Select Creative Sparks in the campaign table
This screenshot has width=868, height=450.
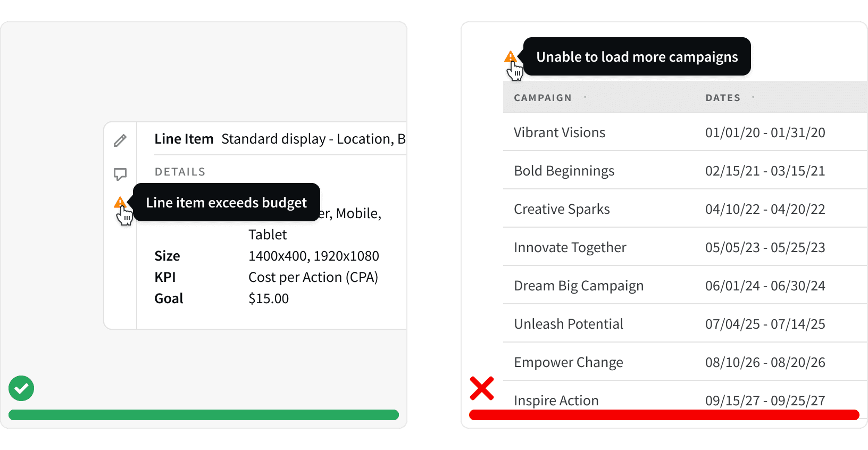(x=685, y=209)
